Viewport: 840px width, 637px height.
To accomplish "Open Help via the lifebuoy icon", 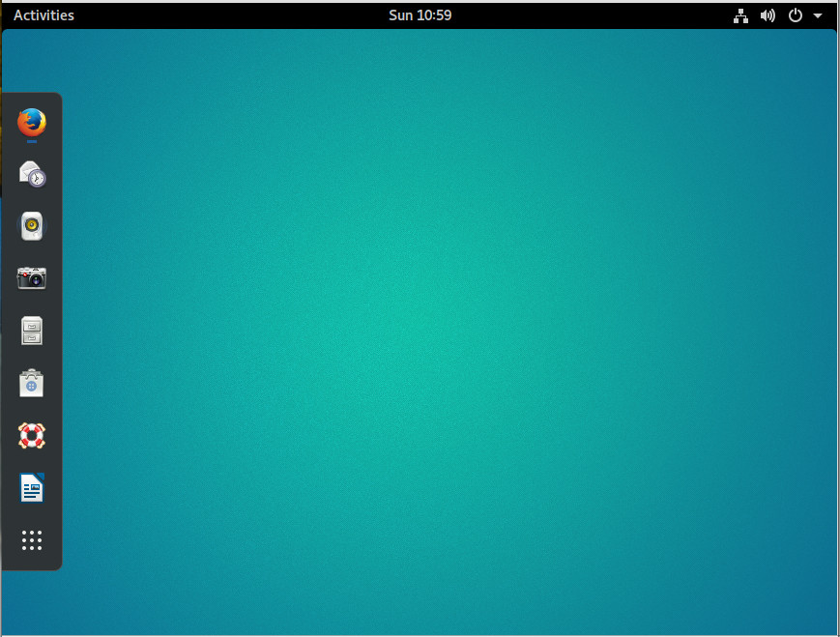I will pos(32,435).
